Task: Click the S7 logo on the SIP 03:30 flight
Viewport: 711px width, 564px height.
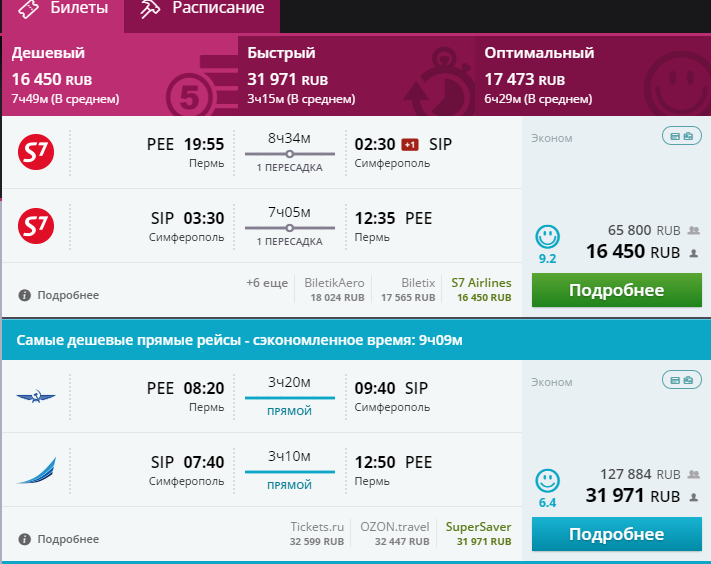Action: pos(36,226)
